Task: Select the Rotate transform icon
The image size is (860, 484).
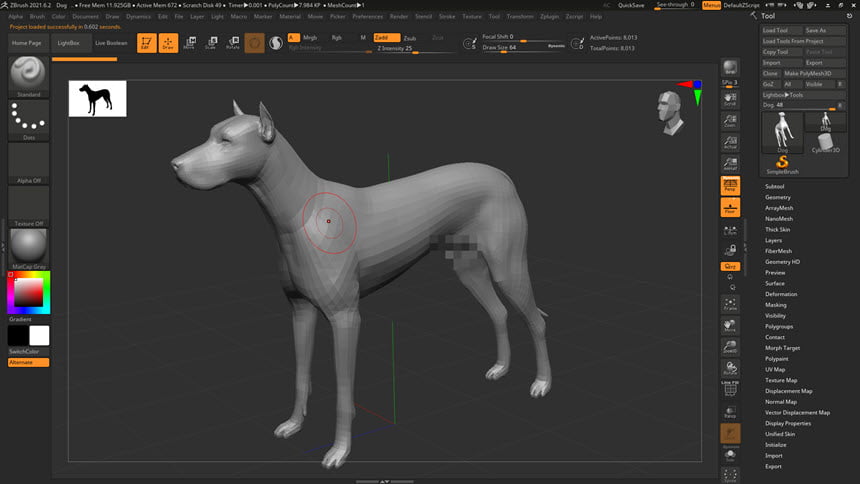Action: point(233,43)
